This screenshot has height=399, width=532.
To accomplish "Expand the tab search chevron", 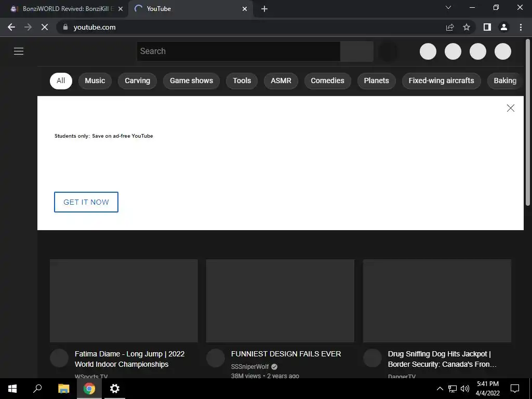I will [x=448, y=7].
